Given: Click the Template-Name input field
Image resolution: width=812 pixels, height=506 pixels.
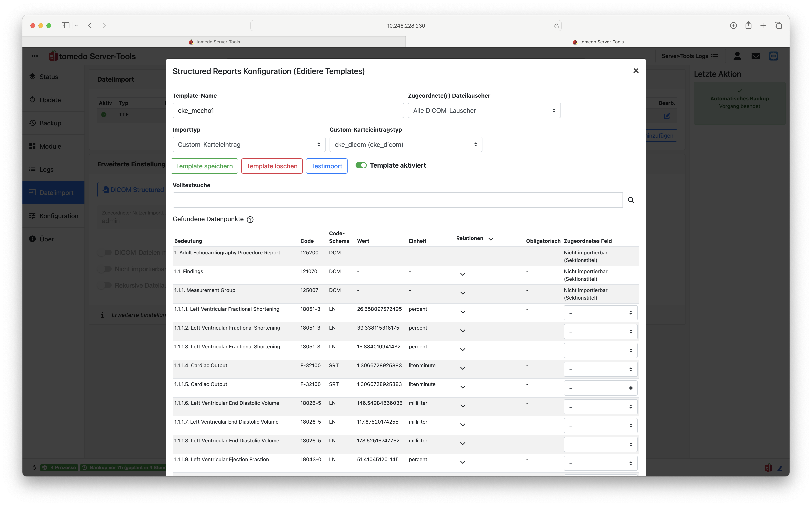Looking at the screenshot, I should click(x=288, y=110).
